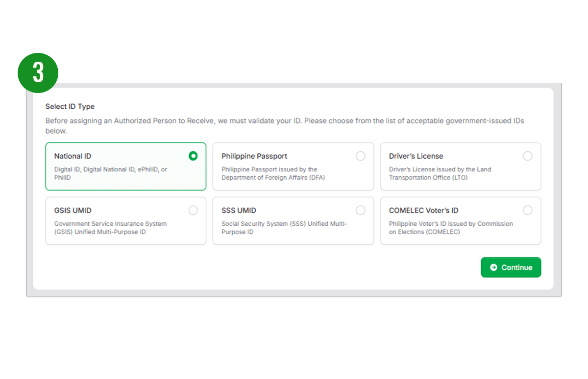This screenshot has width=588, height=379.
Task: Click the Government Service Insurance System description
Action: coord(110,228)
